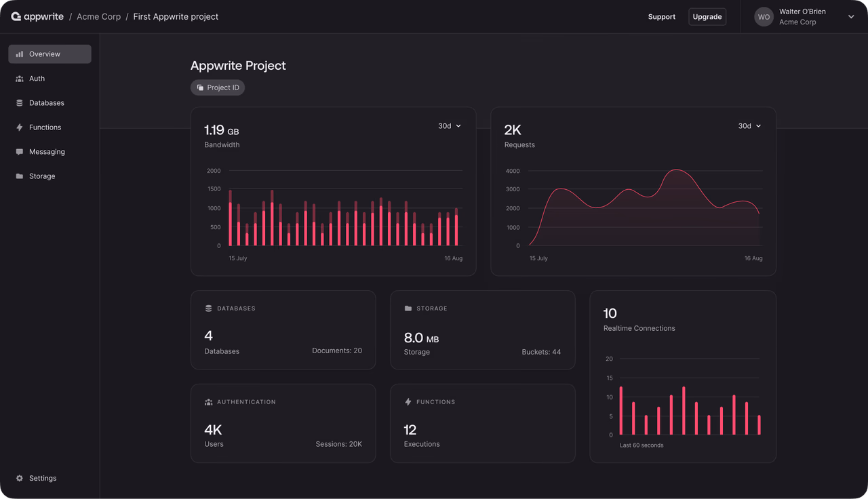This screenshot has height=499, width=868.
Task: Open the Bandwidth 30d range dropdown
Action: 449,126
